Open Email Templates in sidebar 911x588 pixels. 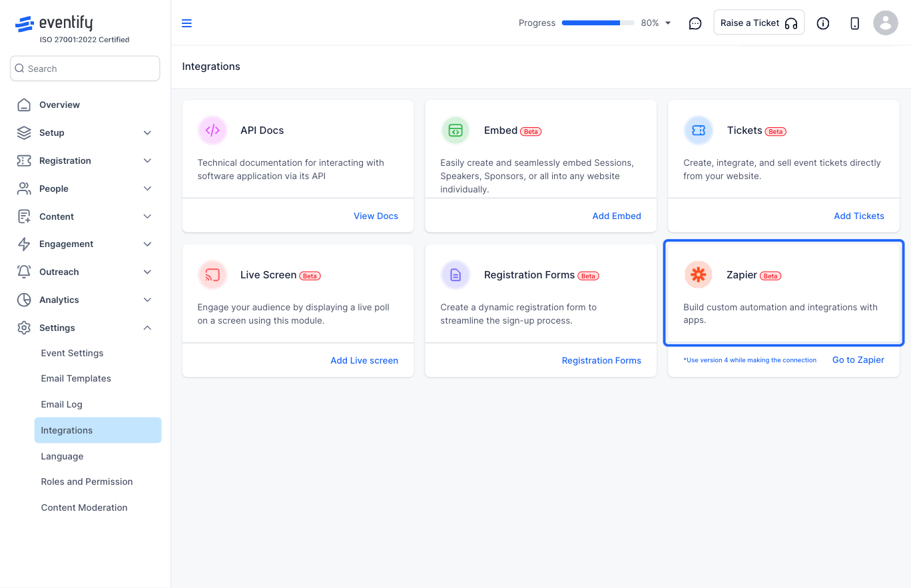click(x=76, y=378)
